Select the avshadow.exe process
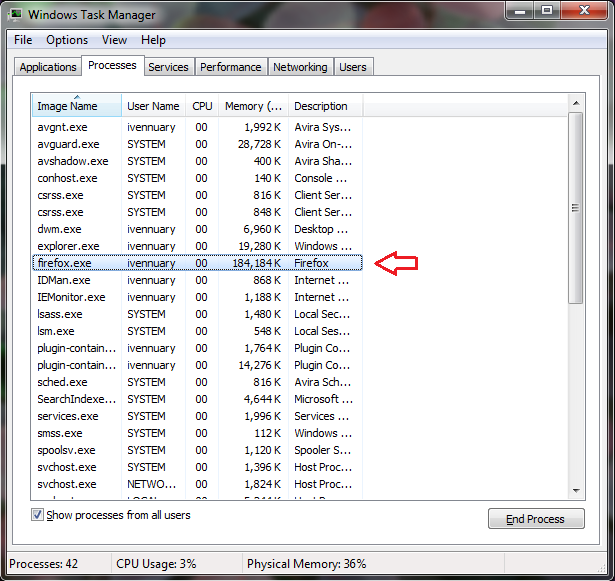The width and height of the screenshot is (615, 581). (x=197, y=161)
